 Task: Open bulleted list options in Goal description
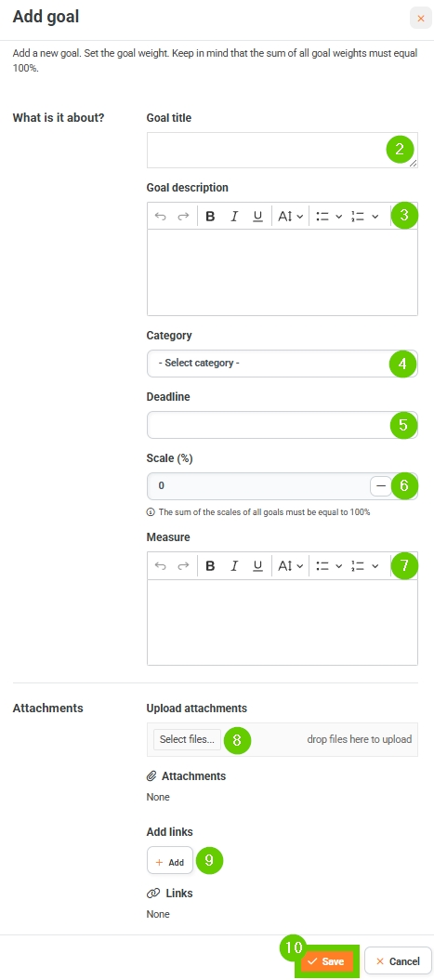(x=329, y=217)
